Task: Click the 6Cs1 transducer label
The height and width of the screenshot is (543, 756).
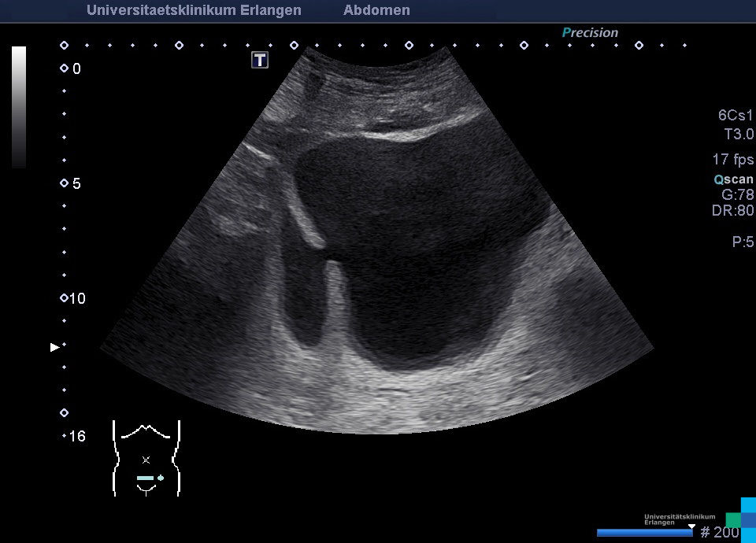Action: click(736, 115)
